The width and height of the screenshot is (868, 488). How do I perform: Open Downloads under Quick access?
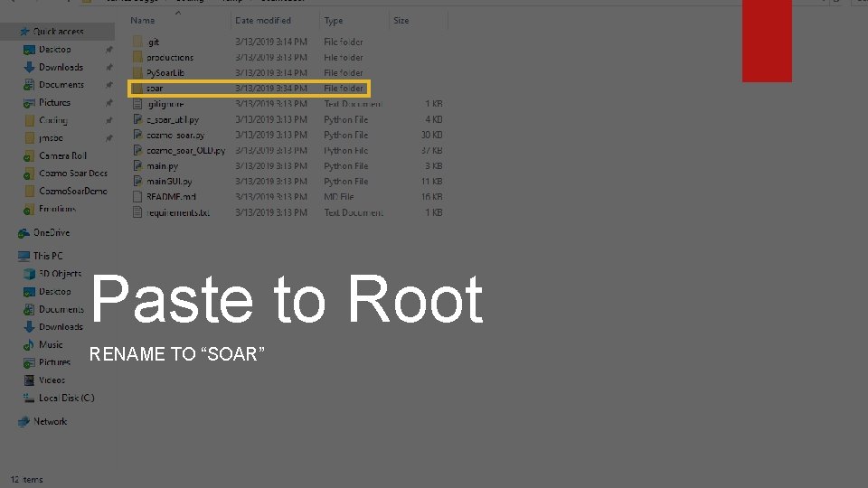click(x=61, y=67)
